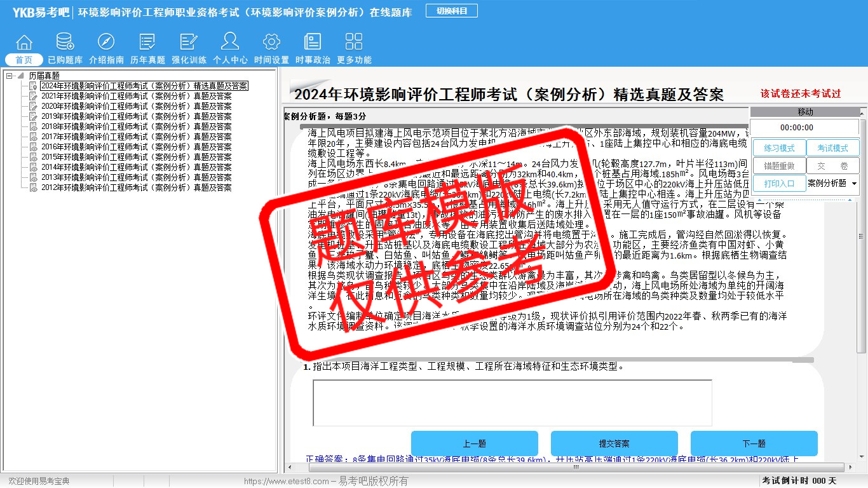
Task: Go back with 上一题 button
Action: tap(474, 444)
